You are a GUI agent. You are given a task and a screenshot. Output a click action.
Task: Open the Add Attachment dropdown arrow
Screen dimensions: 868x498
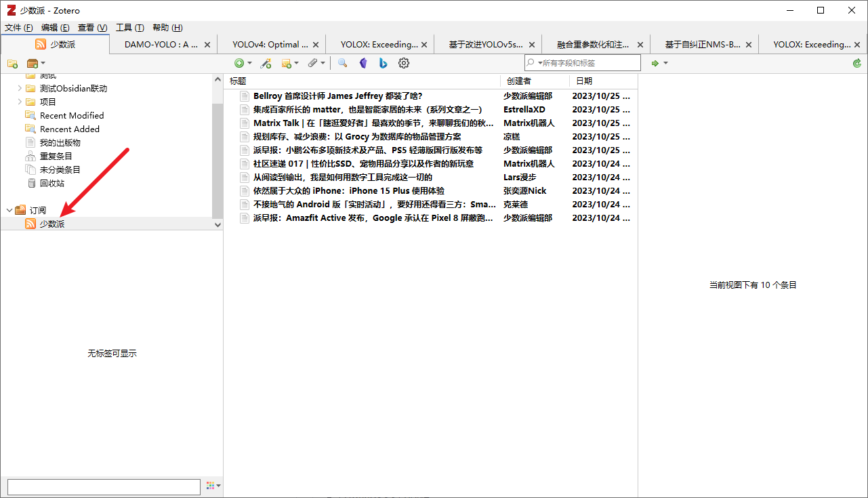(x=323, y=63)
